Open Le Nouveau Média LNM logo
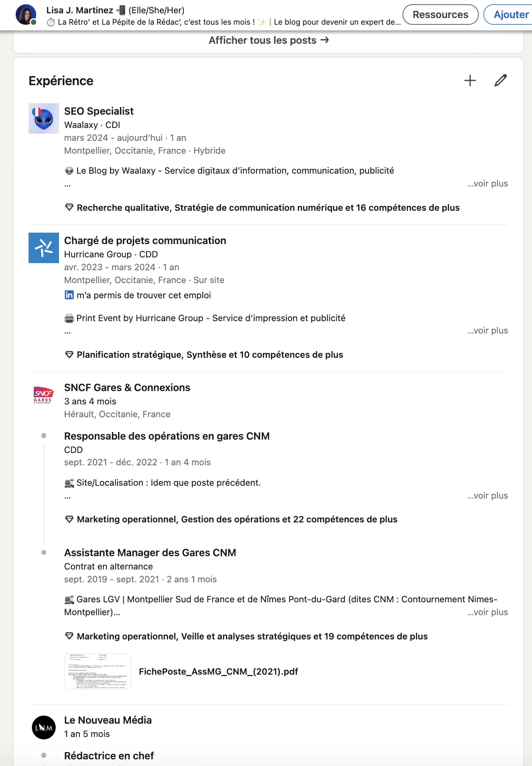 (44, 727)
